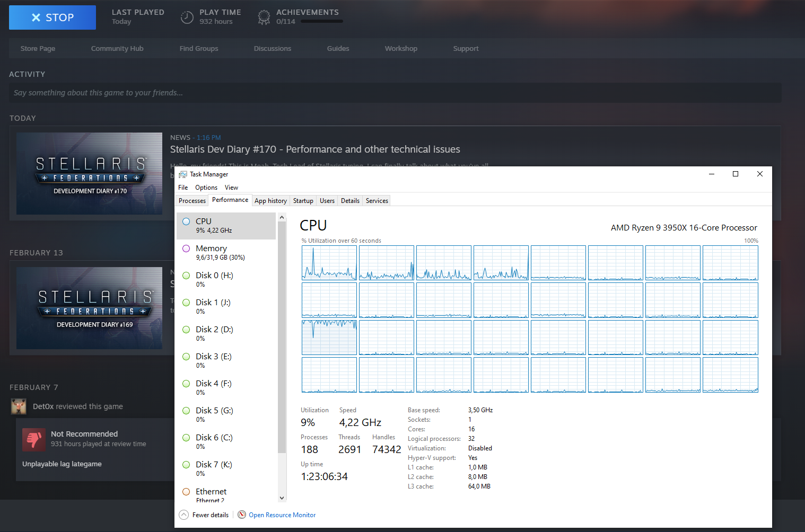Click the Play Time clock icon
The height and width of the screenshot is (532, 805).
187,17
